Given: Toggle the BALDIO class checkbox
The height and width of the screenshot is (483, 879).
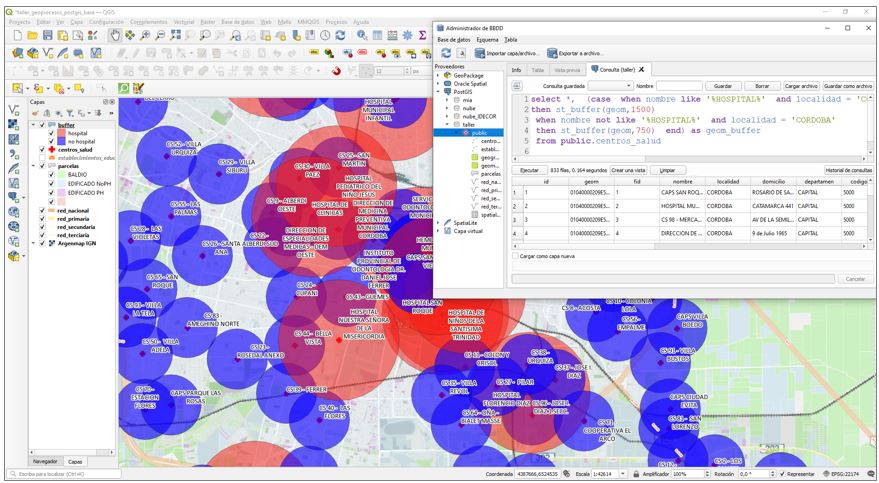Looking at the screenshot, I should click(51, 175).
